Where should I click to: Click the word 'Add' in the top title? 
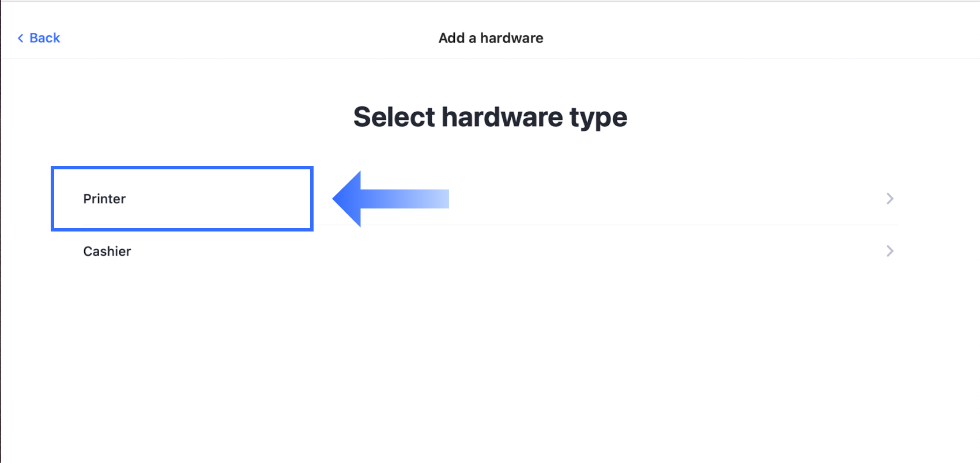(x=451, y=38)
